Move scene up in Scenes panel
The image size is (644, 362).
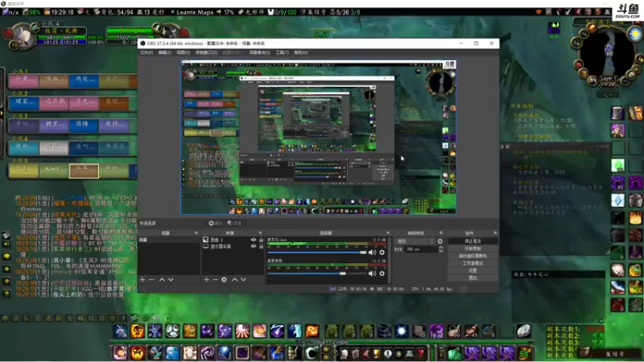click(x=162, y=279)
